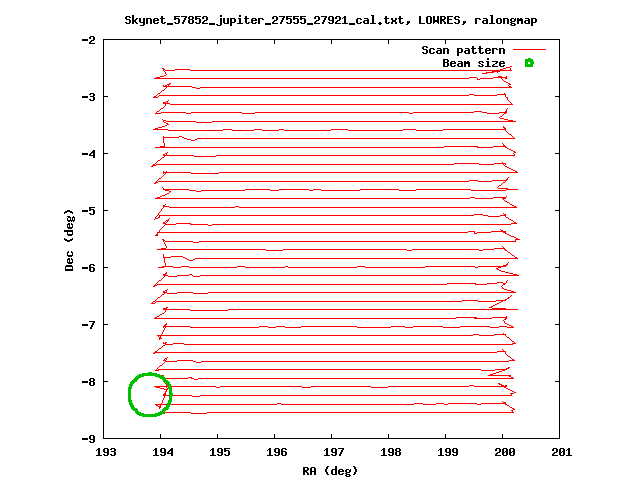Click the RA tick label 195
The width and height of the screenshot is (640, 480).
[220, 452]
